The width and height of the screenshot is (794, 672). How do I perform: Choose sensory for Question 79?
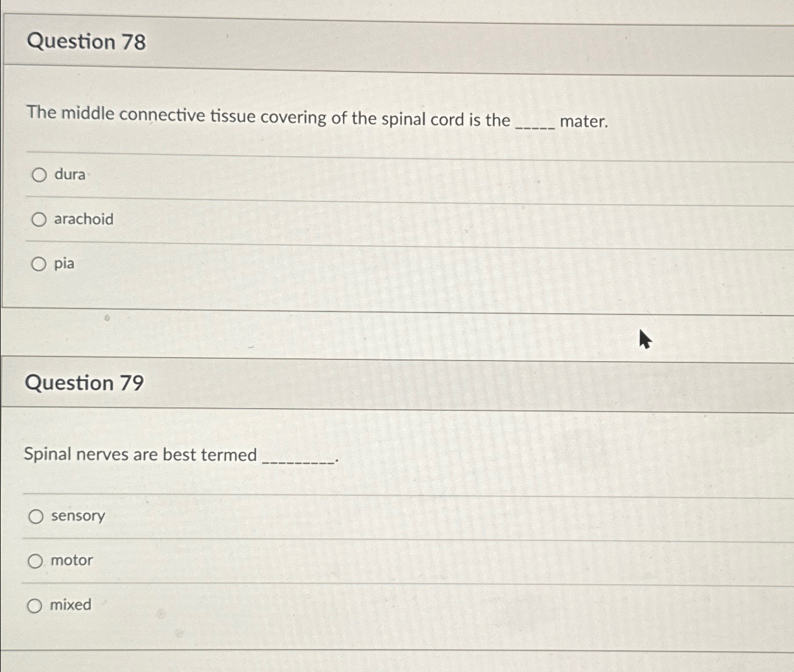36,516
